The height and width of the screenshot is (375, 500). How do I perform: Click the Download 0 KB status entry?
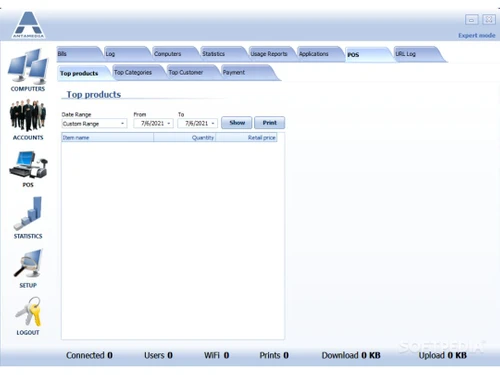point(351,355)
